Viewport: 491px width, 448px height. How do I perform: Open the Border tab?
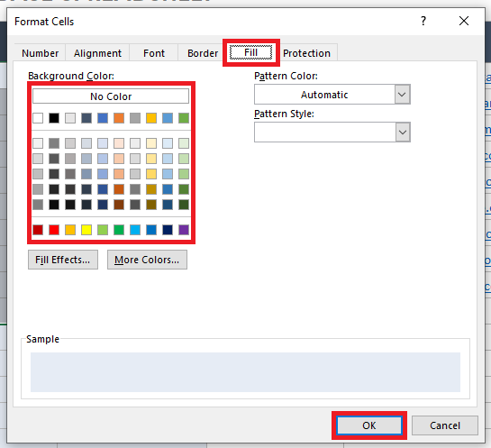tap(203, 53)
